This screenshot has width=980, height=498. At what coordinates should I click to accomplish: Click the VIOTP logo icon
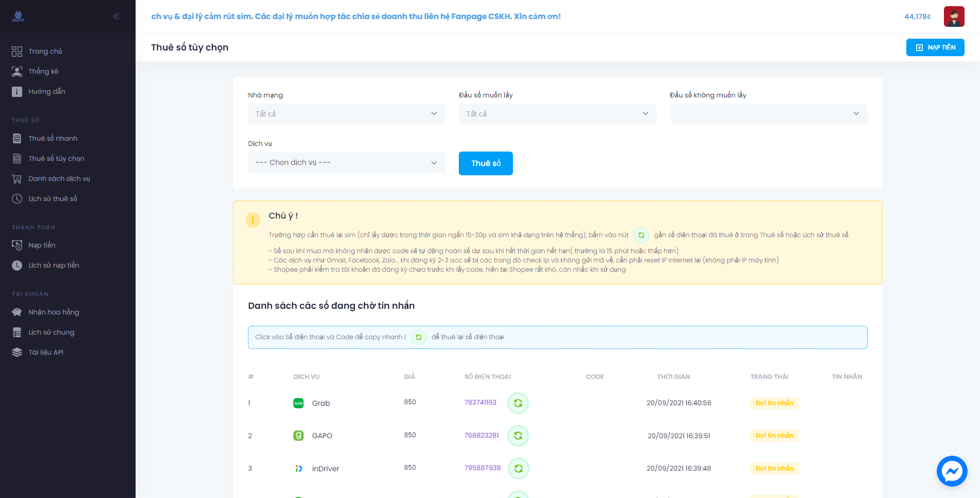coord(19,16)
